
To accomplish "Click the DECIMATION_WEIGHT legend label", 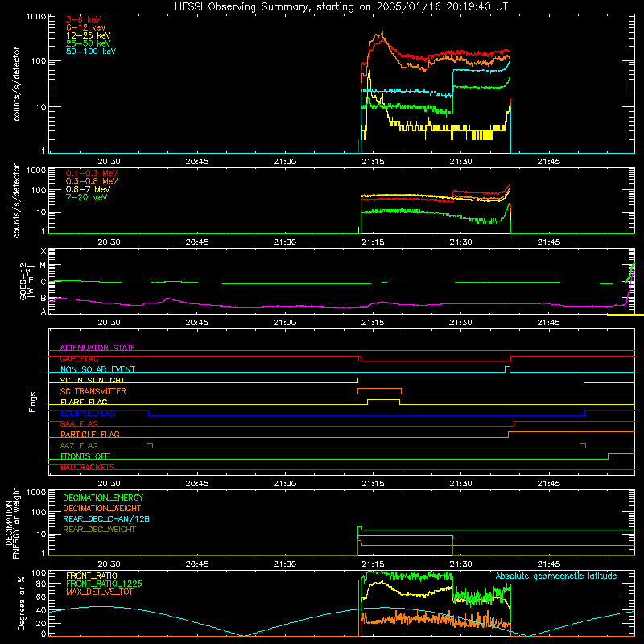I will [x=102, y=508].
